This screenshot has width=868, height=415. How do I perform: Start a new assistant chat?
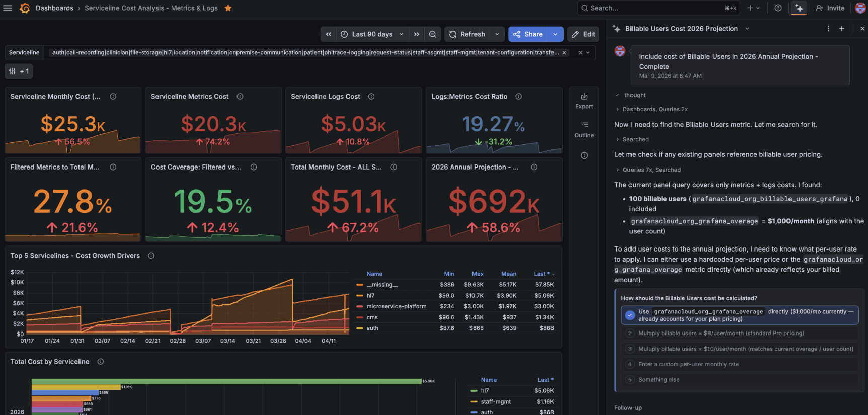[841, 29]
